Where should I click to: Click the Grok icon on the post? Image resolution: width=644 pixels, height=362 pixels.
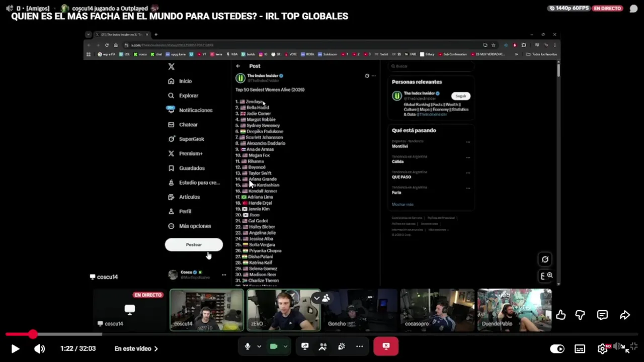click(x=367, y=76)
